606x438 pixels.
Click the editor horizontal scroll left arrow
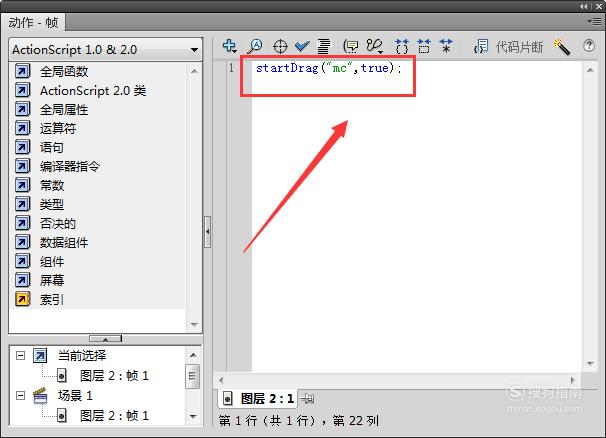point(221,380)
